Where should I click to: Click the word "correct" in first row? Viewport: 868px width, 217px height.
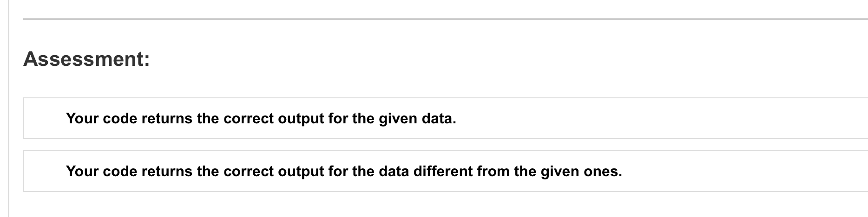249,119
